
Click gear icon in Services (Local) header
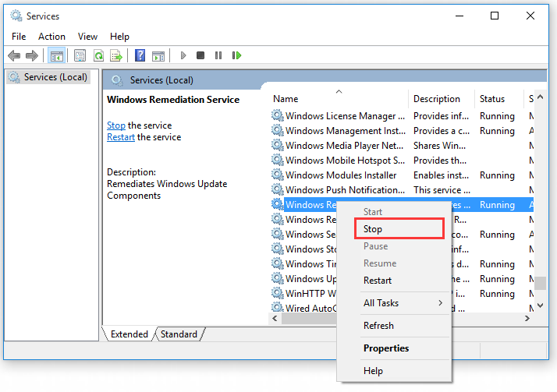tap(117, 80)
